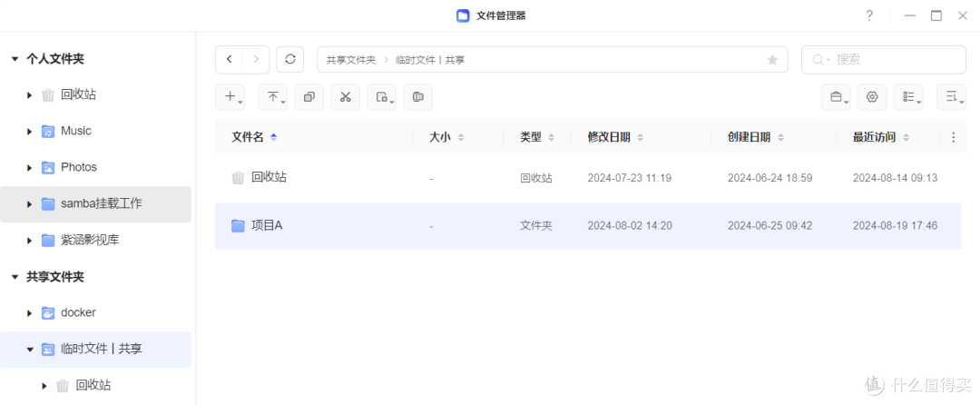Go back with the left arrow button

230,59
